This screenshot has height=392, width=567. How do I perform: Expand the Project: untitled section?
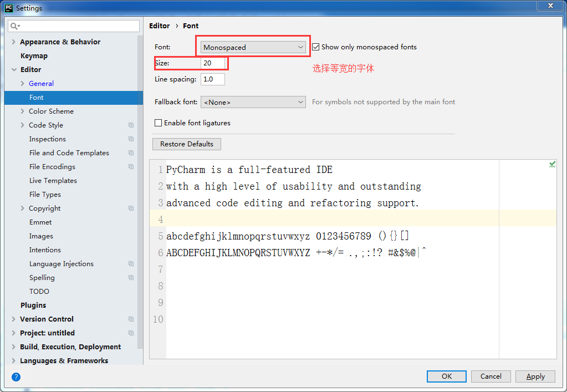(13, 333)
